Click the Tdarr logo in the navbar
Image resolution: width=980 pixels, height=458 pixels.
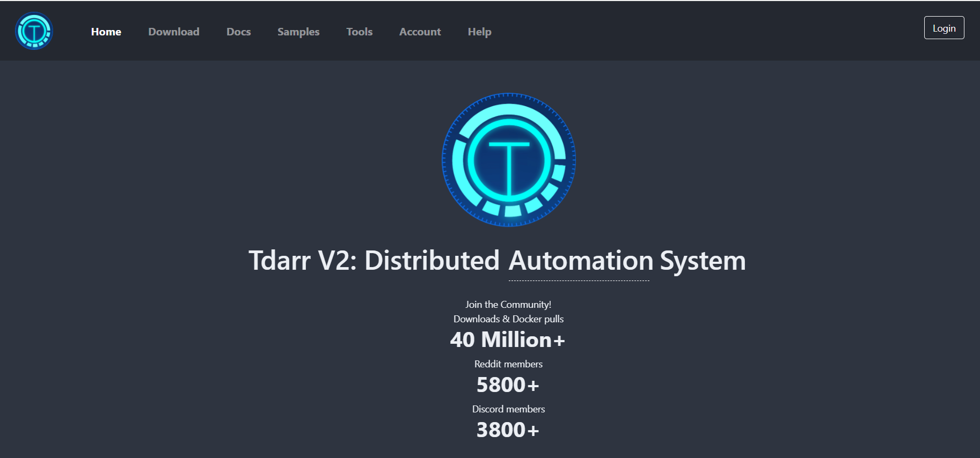pyautogui.click(x=34, y=31)
